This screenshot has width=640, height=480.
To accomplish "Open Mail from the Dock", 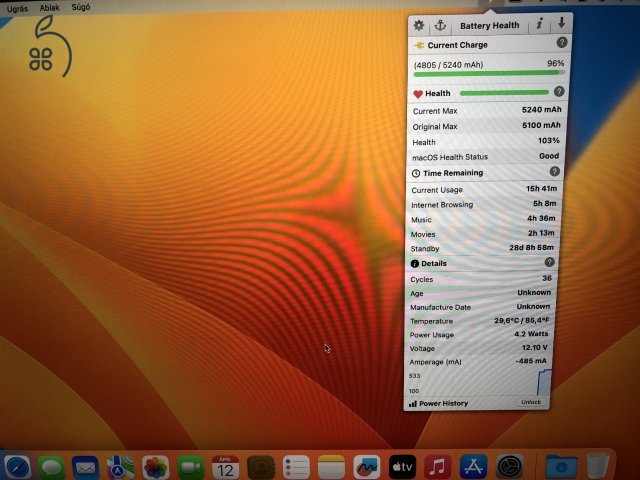I will [x=85, y=468].
